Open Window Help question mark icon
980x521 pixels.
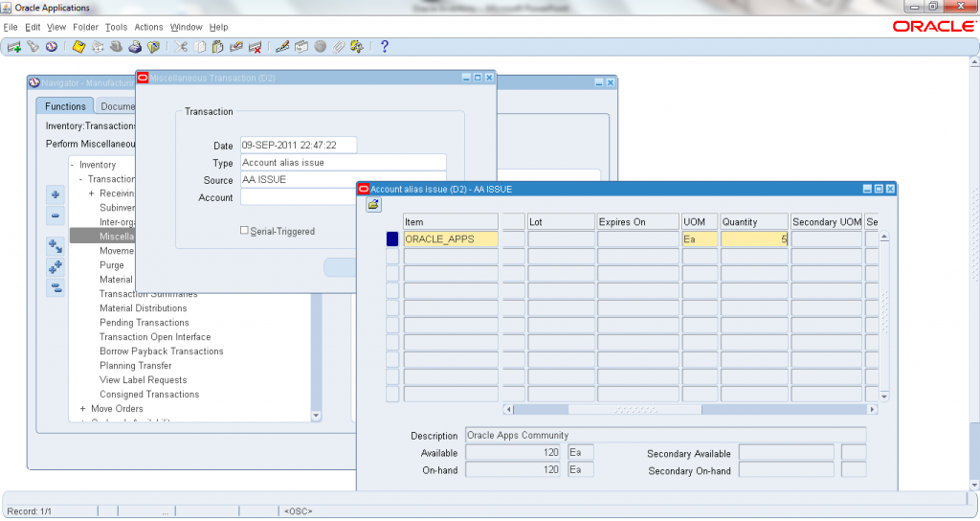(384, 47)
